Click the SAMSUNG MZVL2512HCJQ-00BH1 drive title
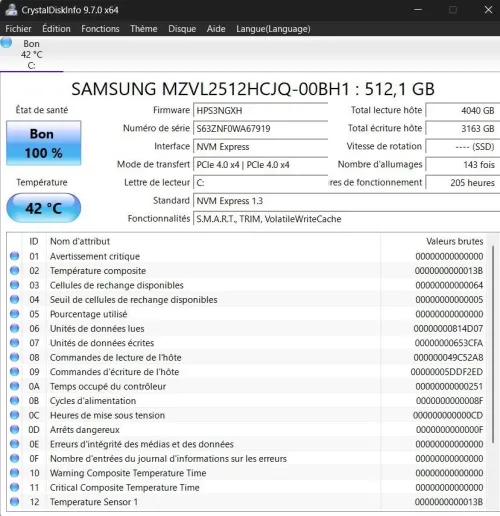Viewport: 500px width, 516px height. pyautogui.click(x=253, y=89)
